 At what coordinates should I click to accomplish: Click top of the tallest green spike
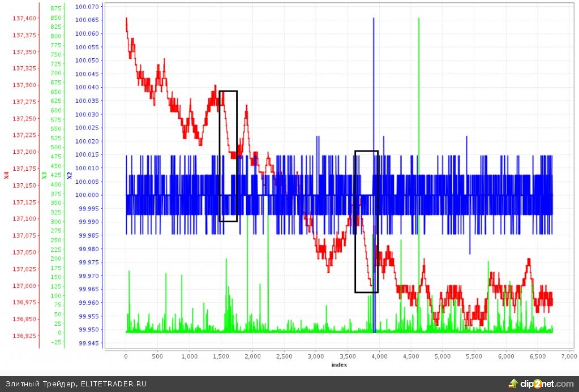pyautogui.click(x=419, y=19)
